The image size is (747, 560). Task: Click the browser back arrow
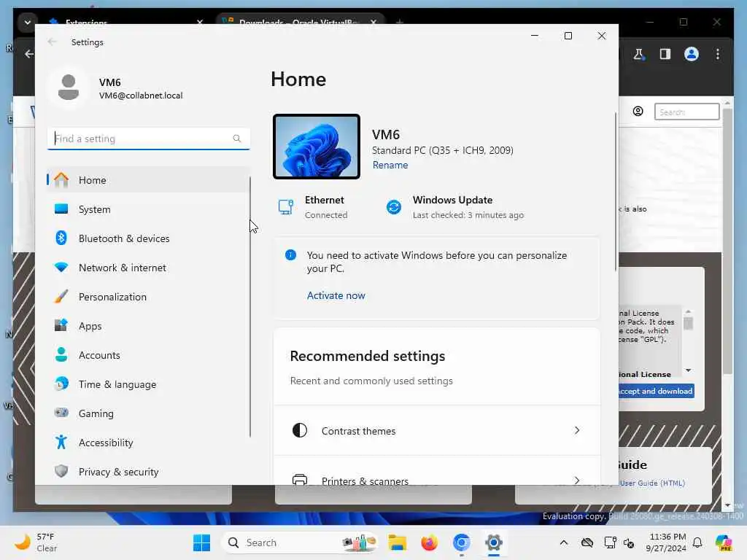(x=29, y=54)
